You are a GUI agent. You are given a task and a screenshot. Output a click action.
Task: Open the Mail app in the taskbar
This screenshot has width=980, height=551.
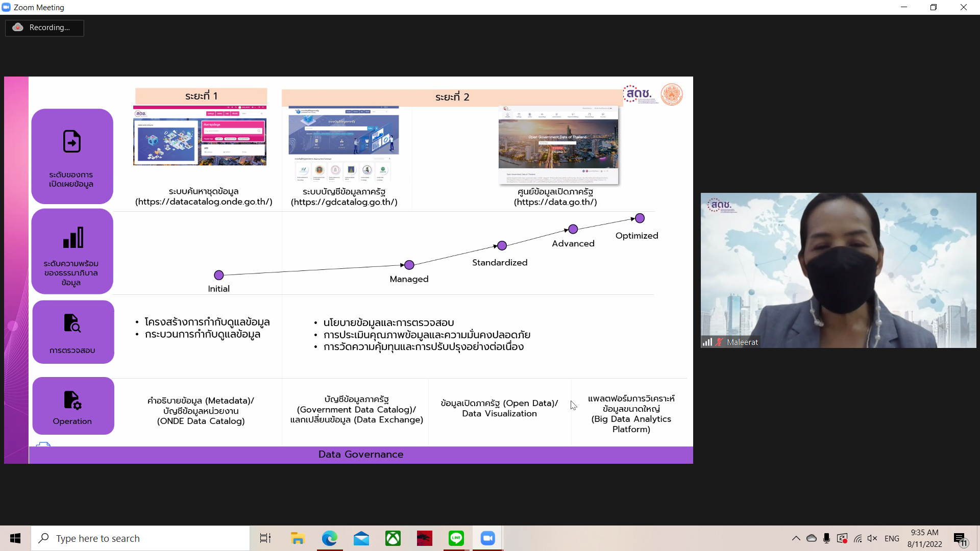click(x=361, y=538)
